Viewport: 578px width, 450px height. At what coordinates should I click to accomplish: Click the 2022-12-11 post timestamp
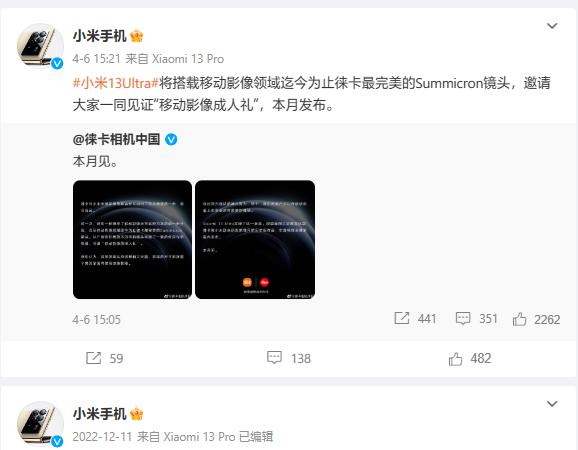(x=102, y=437)
